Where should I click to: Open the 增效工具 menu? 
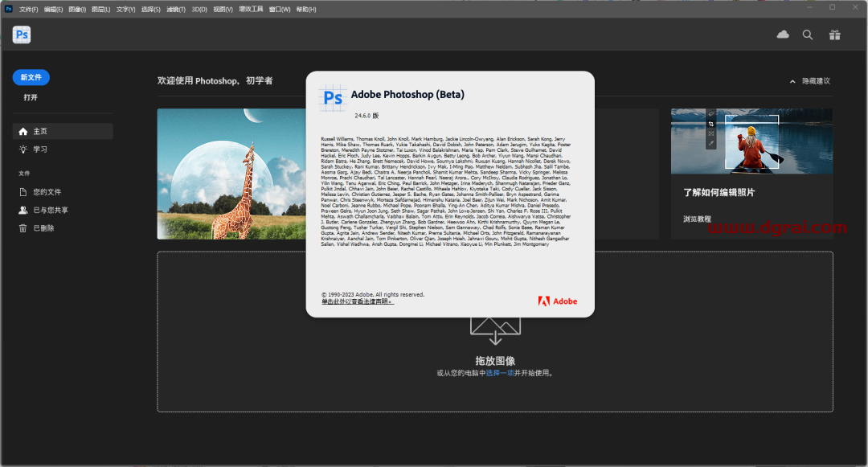[251, 9]
